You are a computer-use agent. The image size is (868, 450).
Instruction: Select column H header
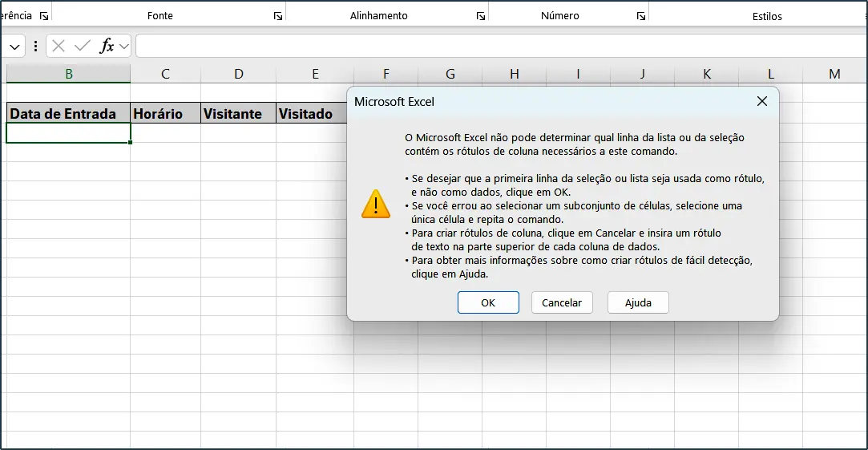pos(515,74)
